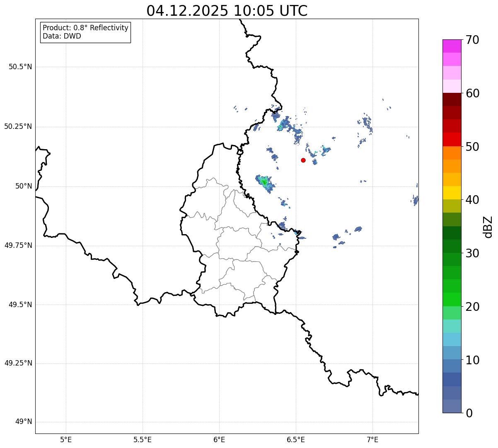Click the 50.25°N latitude label
Screen dimensions: 498x448
tap(18, 127)
